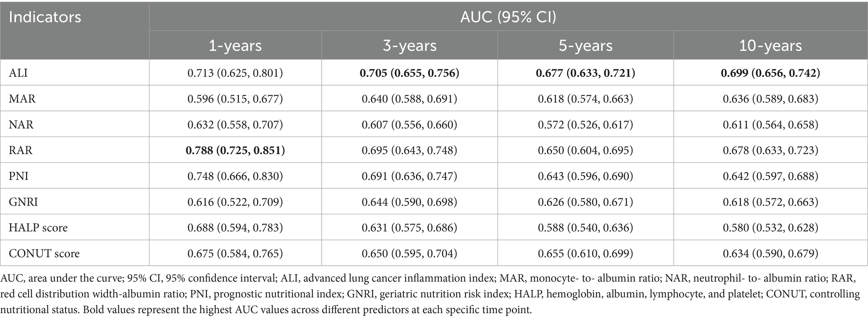Click the MAR row label
This screenshot has width=868, height=319.
click(x=22, y=99)
